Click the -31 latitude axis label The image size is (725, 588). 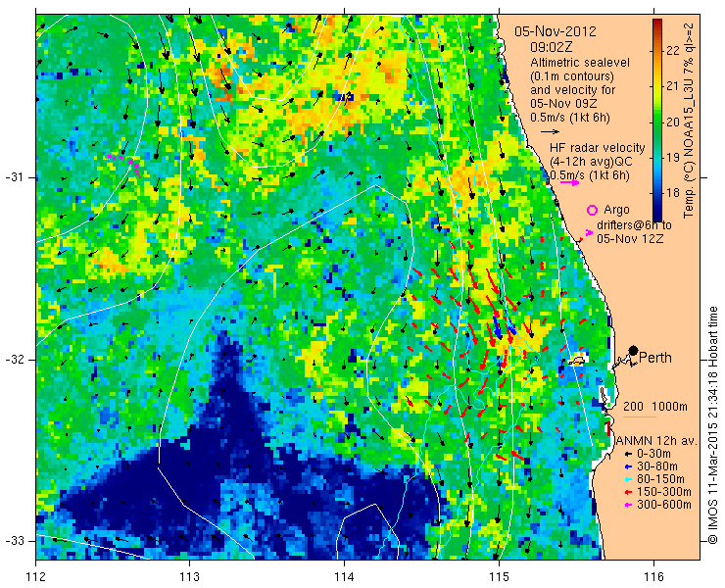pyautogui.click(x=14, y=177)
